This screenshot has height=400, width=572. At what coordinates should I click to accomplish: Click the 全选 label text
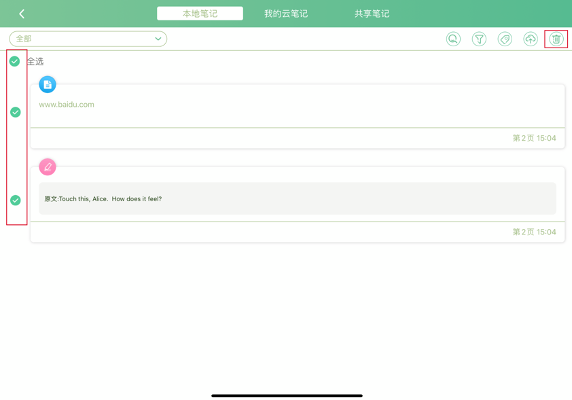point(35,61)
